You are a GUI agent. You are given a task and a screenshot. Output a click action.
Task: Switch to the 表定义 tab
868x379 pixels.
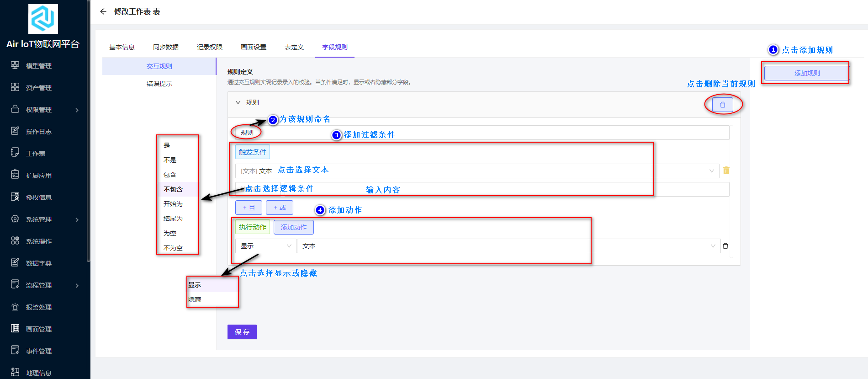click(x=294, y=47)
